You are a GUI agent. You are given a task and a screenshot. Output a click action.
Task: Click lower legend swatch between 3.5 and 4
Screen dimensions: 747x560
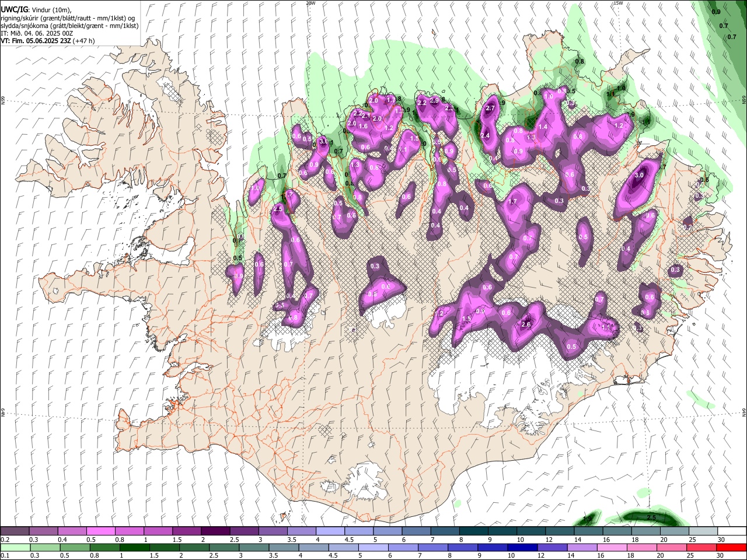click(283, 547)
